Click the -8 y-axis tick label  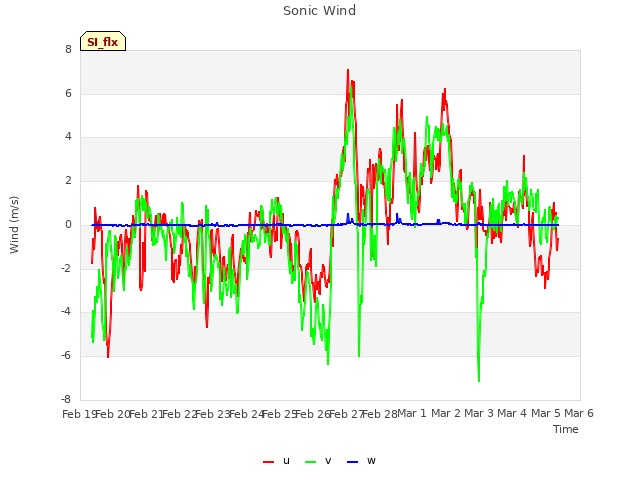(x=66, y=399)
